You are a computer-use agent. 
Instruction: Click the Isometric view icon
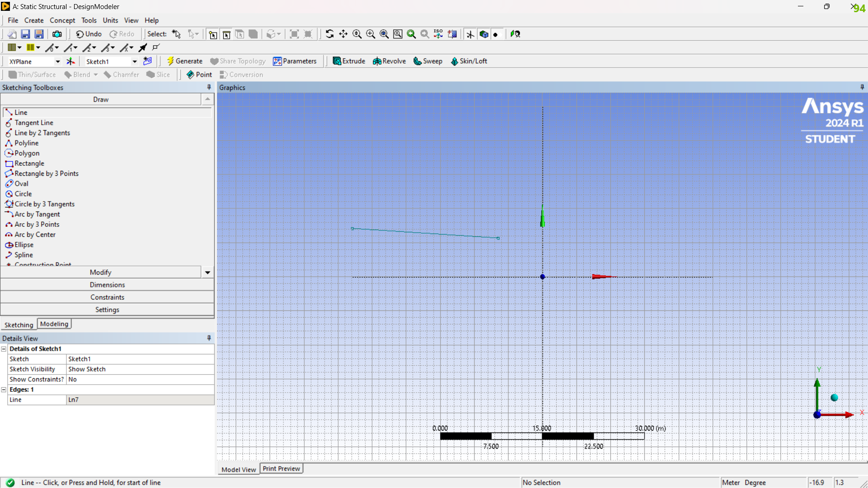coord(438,34)
